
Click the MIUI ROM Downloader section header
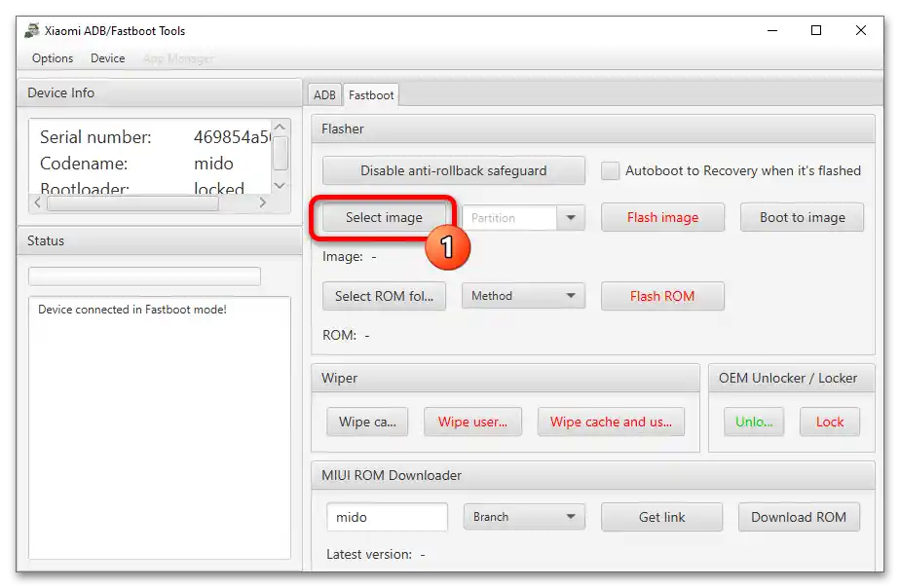593,476
